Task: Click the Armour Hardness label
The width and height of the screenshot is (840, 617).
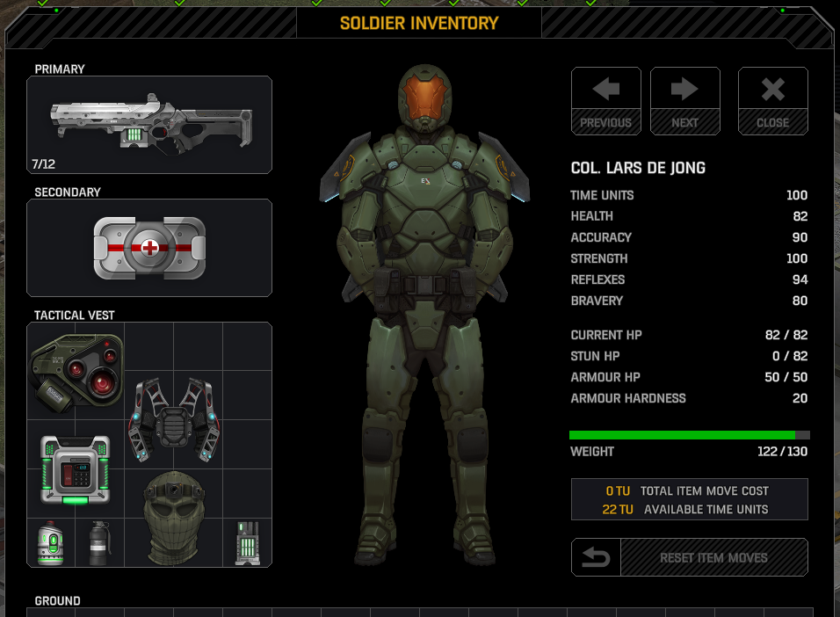Action: (628, 398)
